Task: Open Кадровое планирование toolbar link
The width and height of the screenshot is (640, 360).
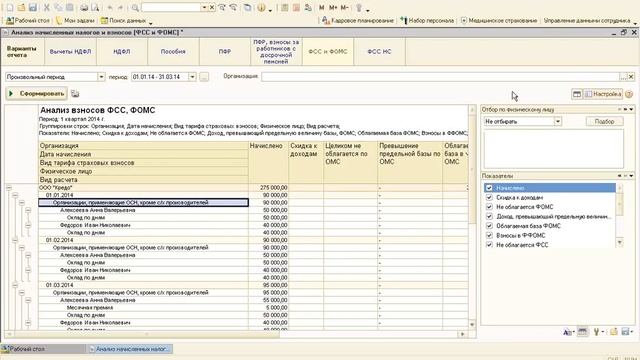Action: (x=358, y=20)
